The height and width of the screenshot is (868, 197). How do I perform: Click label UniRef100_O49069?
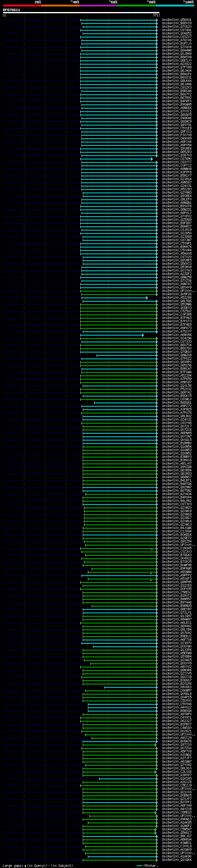click(177, 138)
